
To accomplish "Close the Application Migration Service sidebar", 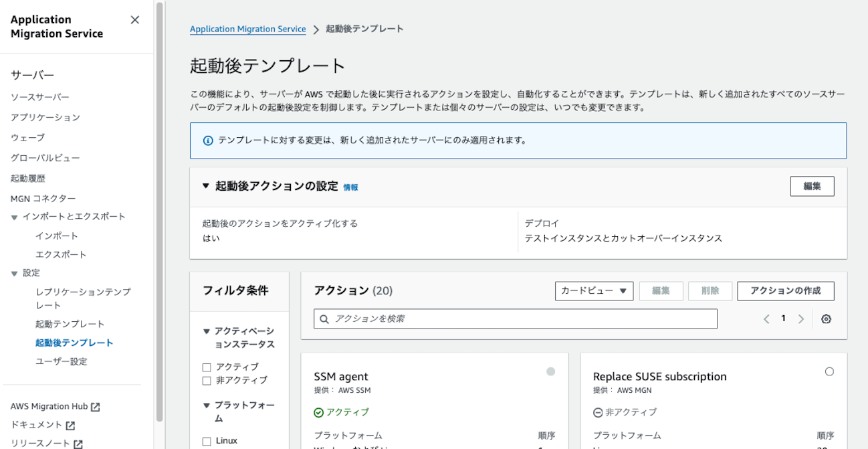I will [134, 20].
